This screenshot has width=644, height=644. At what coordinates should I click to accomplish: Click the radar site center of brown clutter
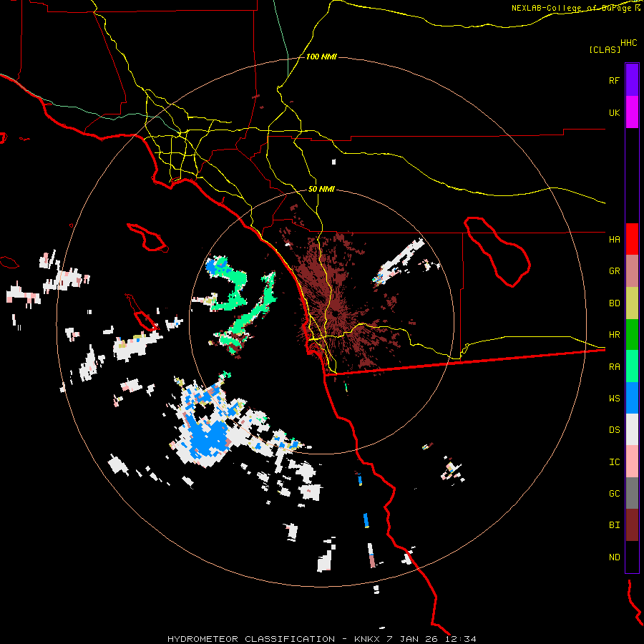336,313
